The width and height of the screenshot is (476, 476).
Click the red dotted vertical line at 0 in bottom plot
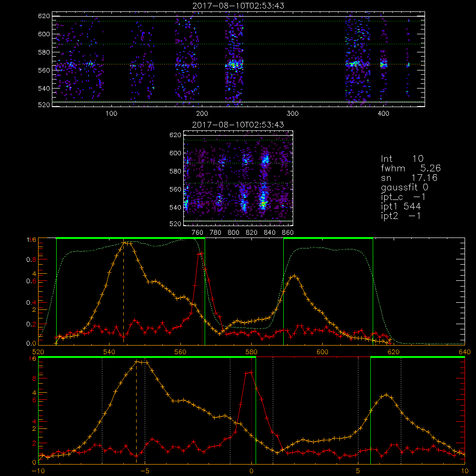(251, 411)
